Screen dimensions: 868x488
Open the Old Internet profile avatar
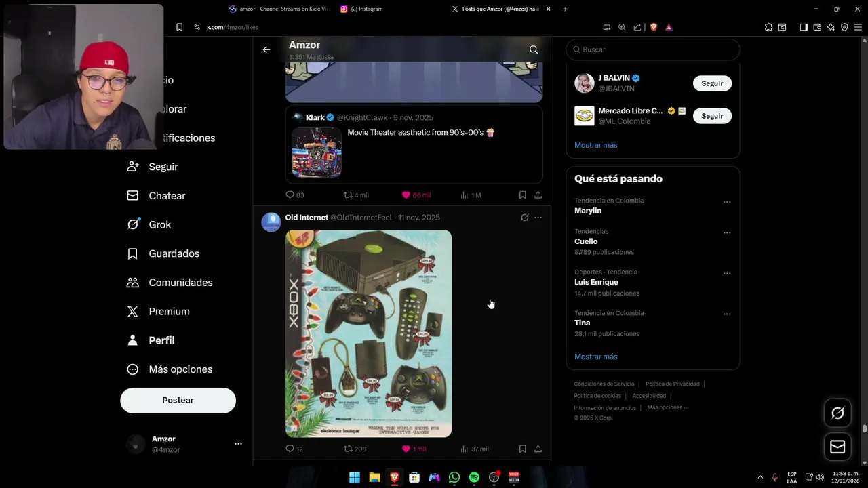point(271,222)
